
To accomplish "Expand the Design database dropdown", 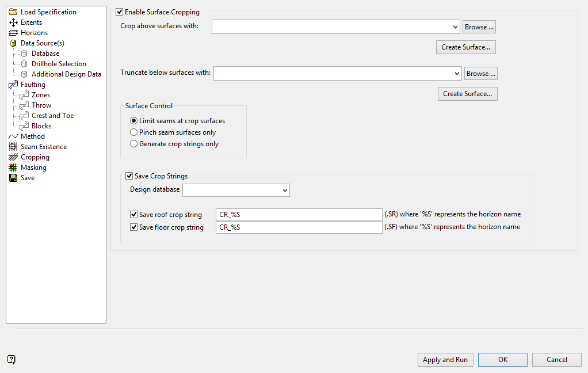I will [284, 190].
